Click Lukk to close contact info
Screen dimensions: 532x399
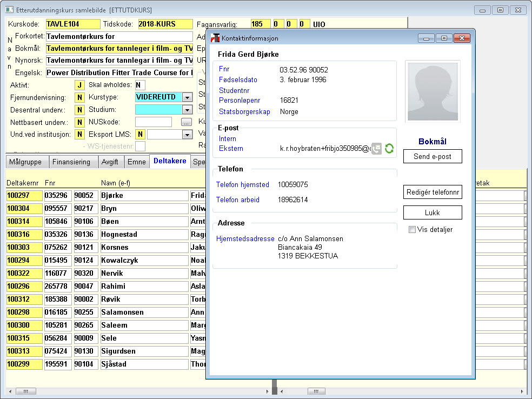tap(433, 212)
